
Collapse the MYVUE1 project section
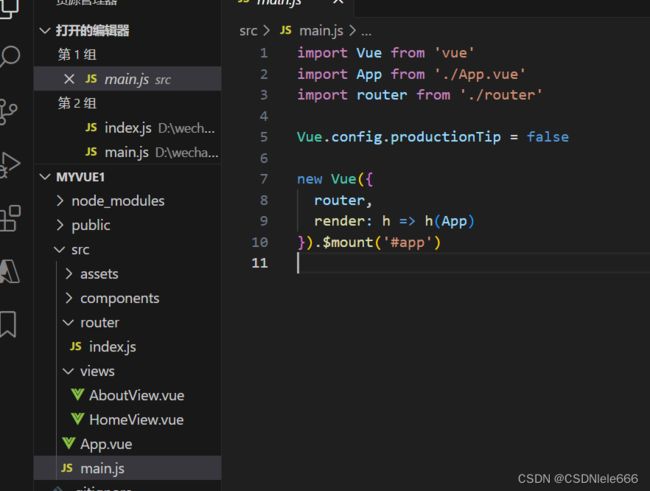click(x=44, y=177)
